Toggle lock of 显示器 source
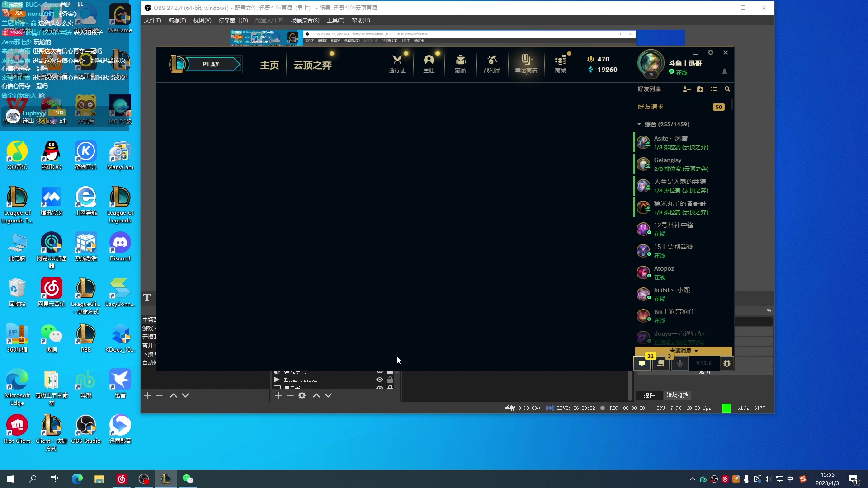Screen dimensions: 868x488 [x=390, y=388]
